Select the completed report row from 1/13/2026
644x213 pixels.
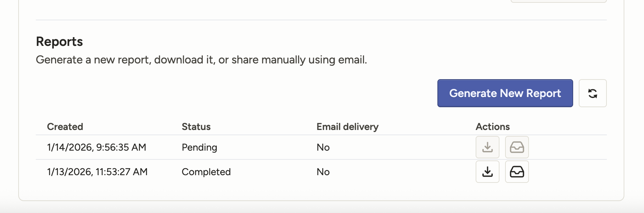click(x=98, y=172)
